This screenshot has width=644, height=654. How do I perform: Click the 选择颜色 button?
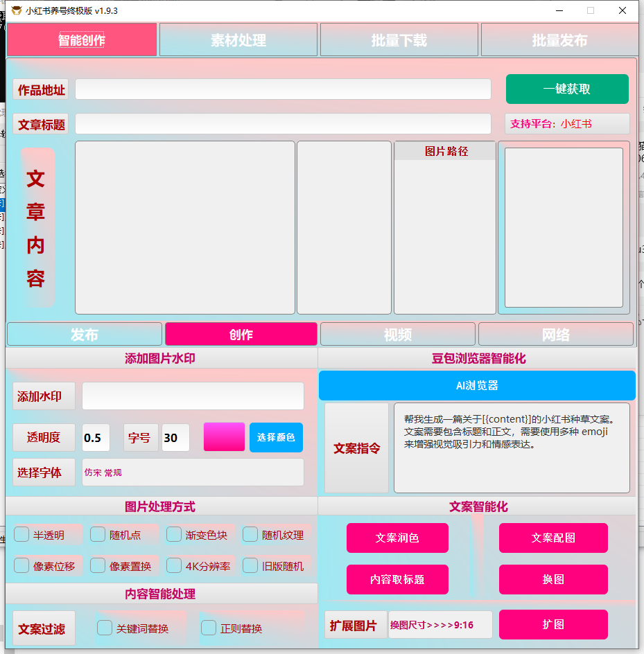click(x=276, y=438)
